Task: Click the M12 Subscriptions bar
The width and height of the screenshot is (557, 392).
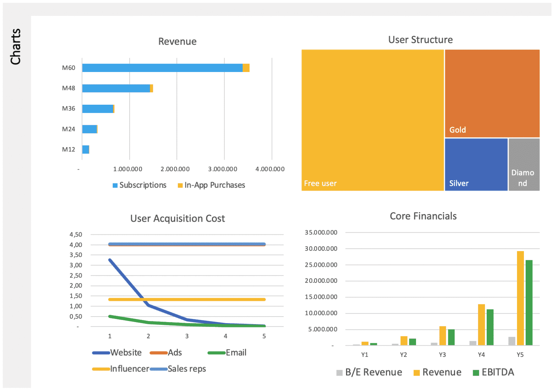Action: coord(85,150)
